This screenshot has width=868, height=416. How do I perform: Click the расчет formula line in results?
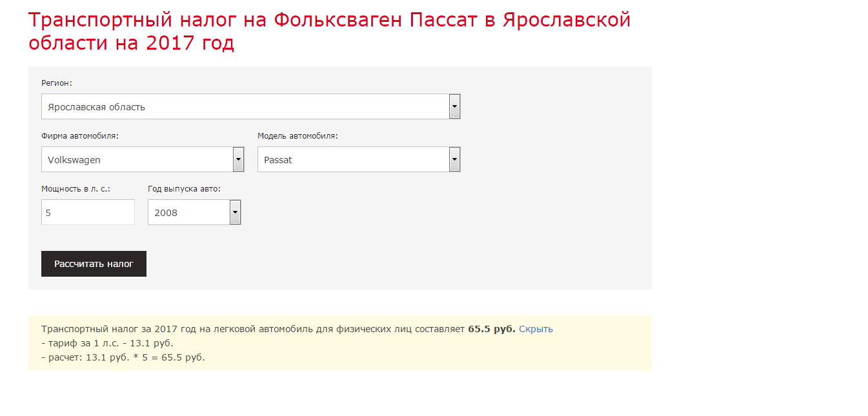click(123, 357)
